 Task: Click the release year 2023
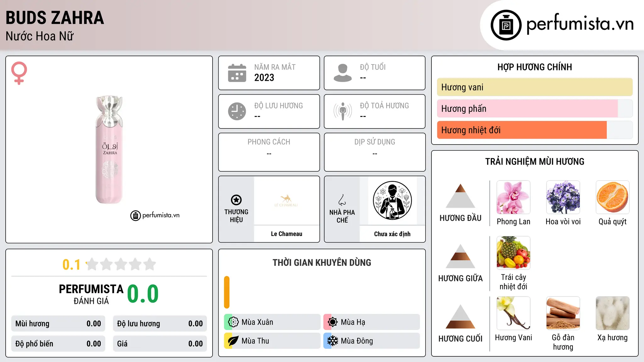(264, 78)
